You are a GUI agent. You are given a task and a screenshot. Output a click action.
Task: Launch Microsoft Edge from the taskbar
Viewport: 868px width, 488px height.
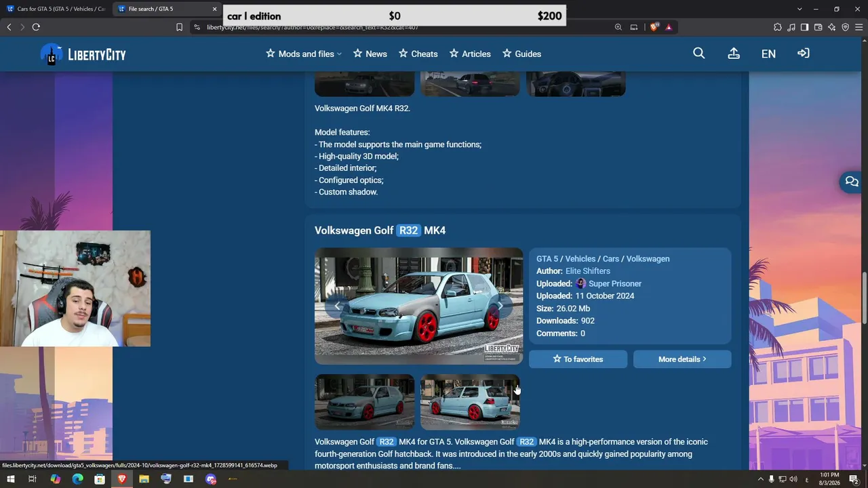pos(77,479)
